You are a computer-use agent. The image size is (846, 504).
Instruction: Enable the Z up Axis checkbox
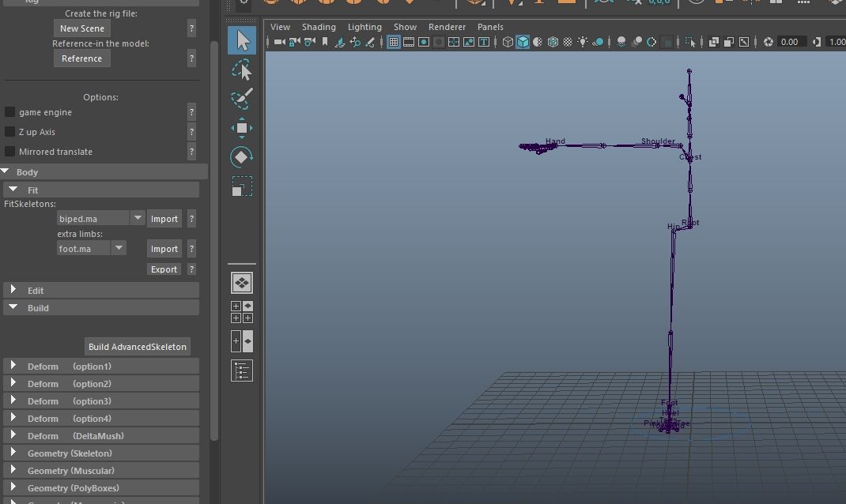tap(9, 131)
